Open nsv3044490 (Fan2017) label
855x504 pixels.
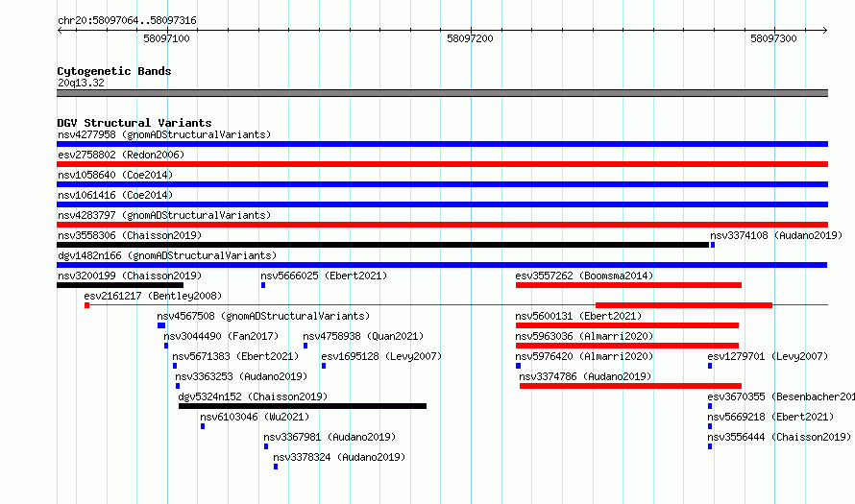(x=221, y=336)
